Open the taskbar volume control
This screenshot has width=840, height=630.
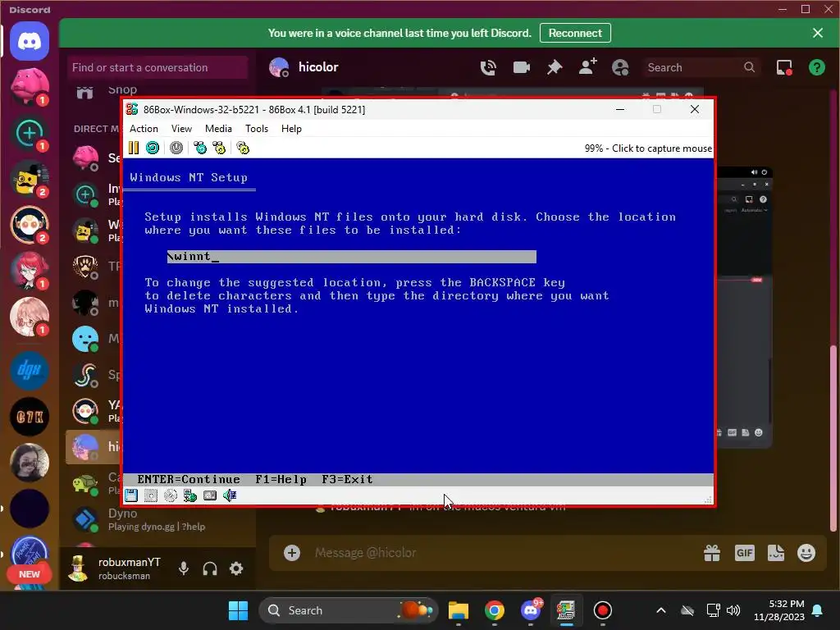733,610
